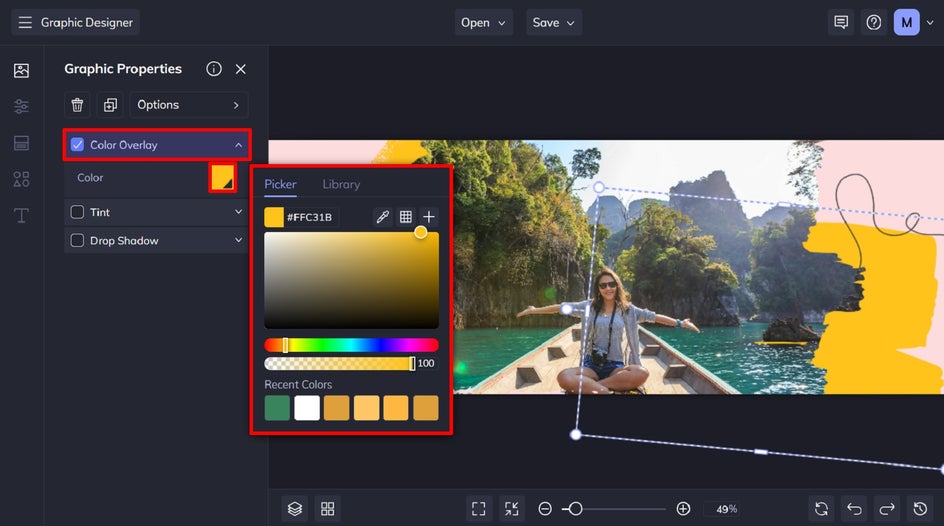Click the reset rotate icon

point(821,509)
